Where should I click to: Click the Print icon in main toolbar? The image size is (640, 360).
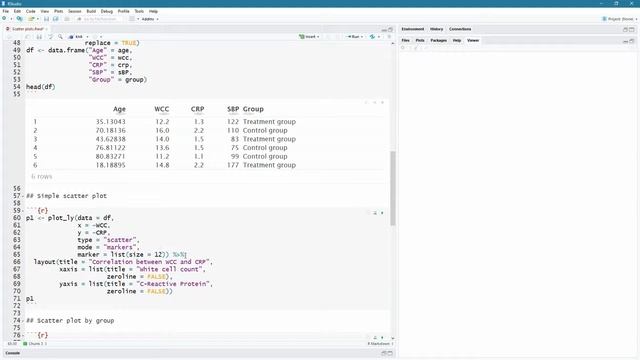click(67, 19)
